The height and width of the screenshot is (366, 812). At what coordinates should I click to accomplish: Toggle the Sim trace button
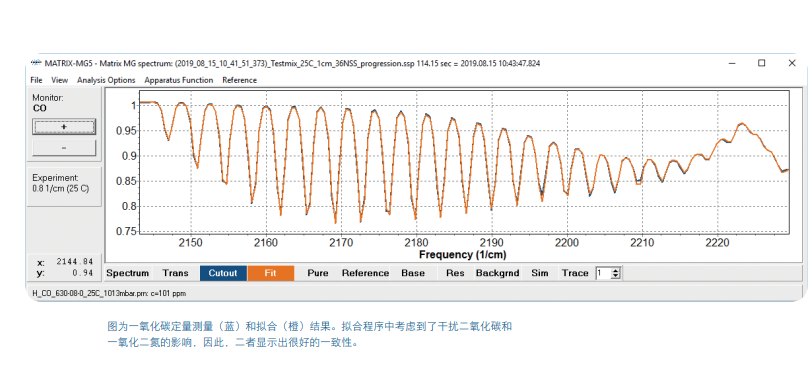pos(540,273)
